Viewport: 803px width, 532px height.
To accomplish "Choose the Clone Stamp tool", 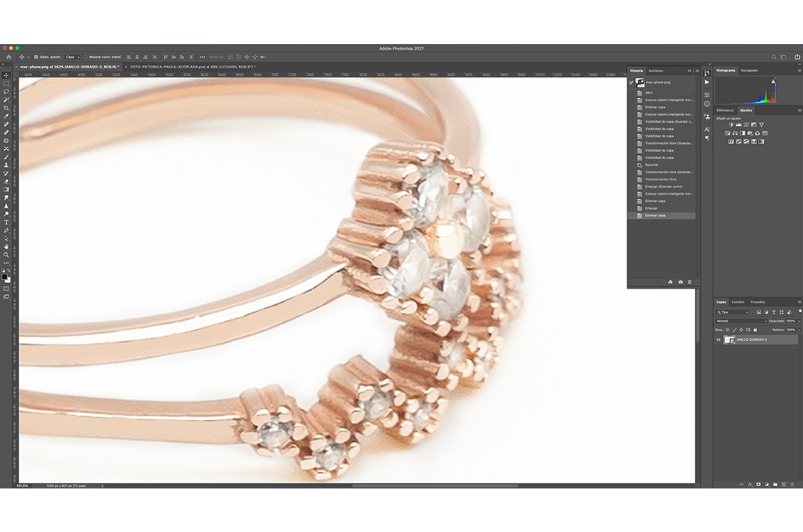I will point(6,165).
